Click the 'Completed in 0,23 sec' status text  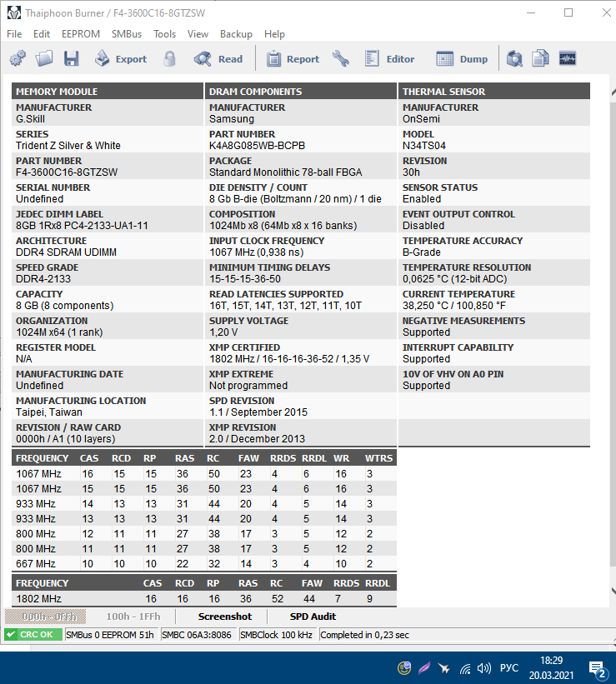(364, 635)
